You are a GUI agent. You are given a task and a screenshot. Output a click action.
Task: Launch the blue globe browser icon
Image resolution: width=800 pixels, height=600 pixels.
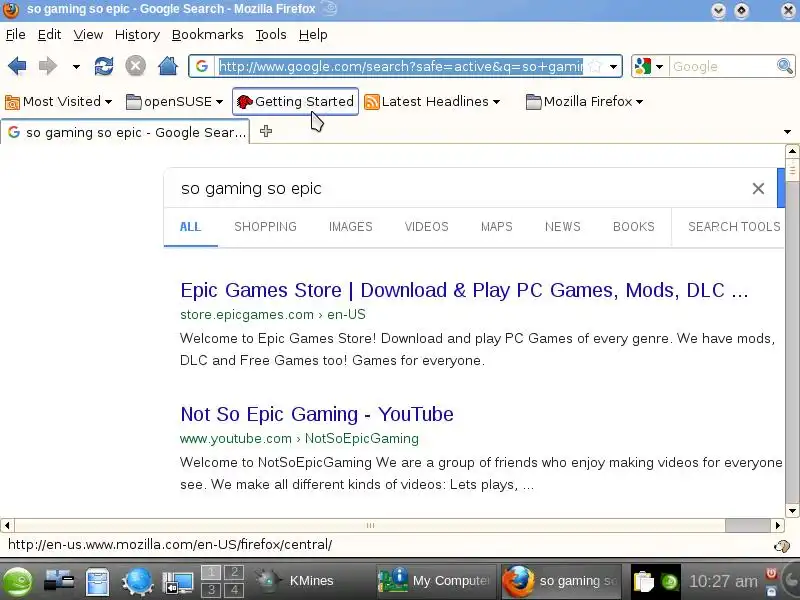[x=138, y=581]
